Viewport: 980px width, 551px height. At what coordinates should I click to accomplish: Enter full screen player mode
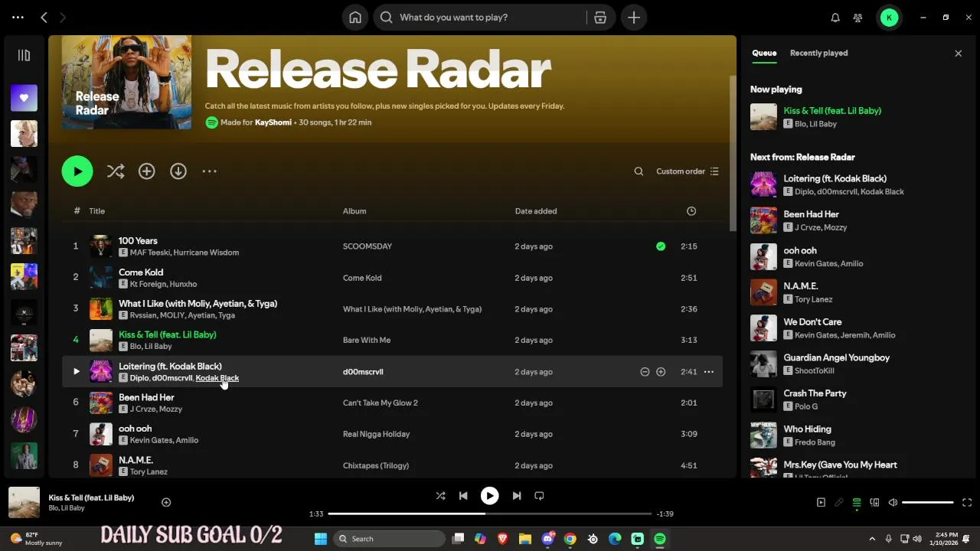coord(967,503)
